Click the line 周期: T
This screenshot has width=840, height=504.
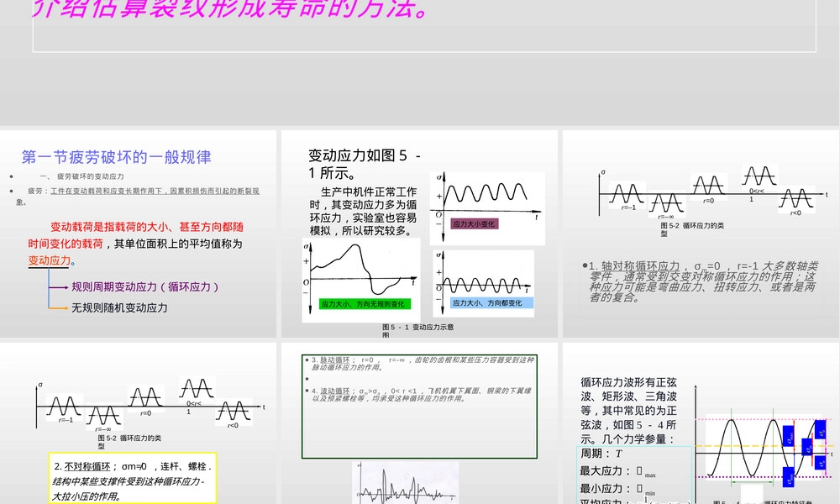pos(601,453)
